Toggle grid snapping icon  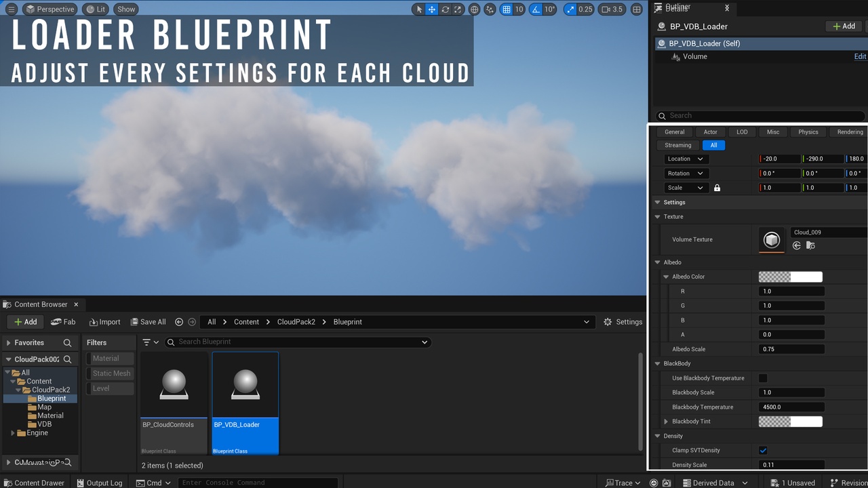tap(507, 9)
